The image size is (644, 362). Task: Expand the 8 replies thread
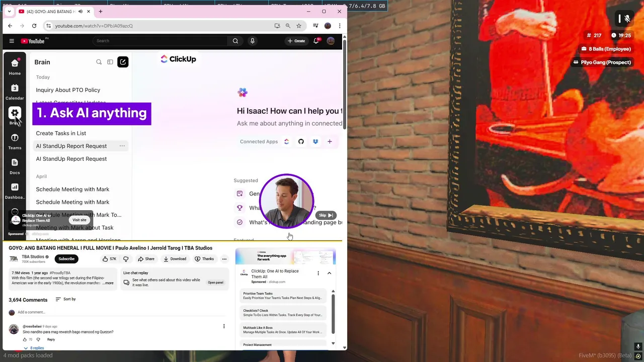34,348
